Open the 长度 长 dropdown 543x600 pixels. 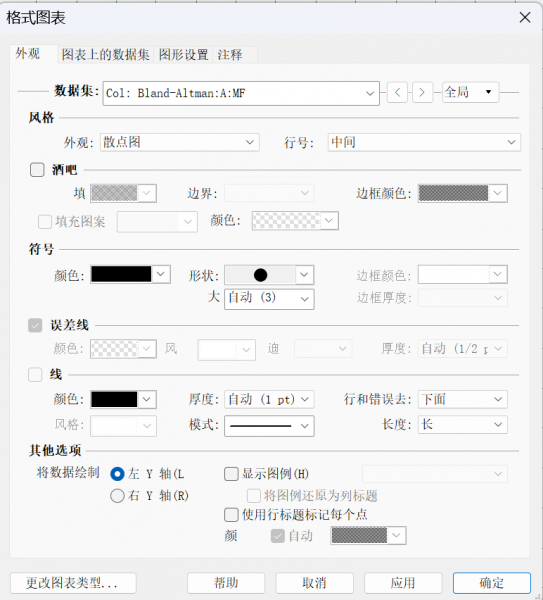[x=463, y=424]
